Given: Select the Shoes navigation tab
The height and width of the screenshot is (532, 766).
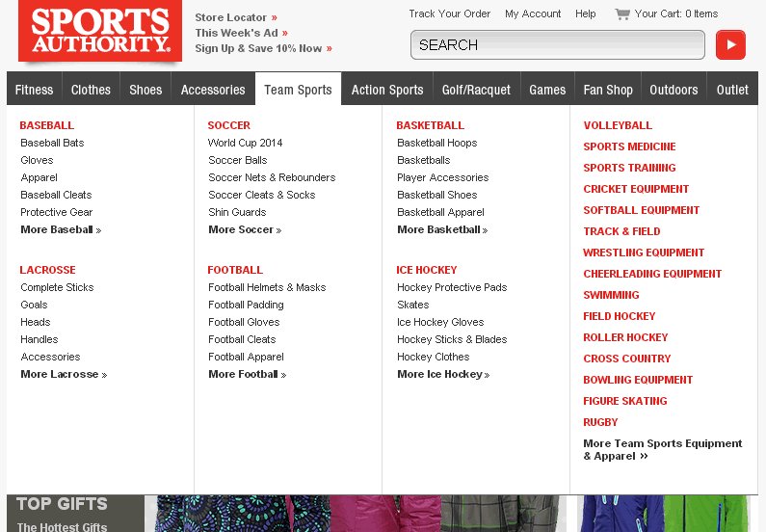Looking at the screenshot, I should tap(145, 90).
